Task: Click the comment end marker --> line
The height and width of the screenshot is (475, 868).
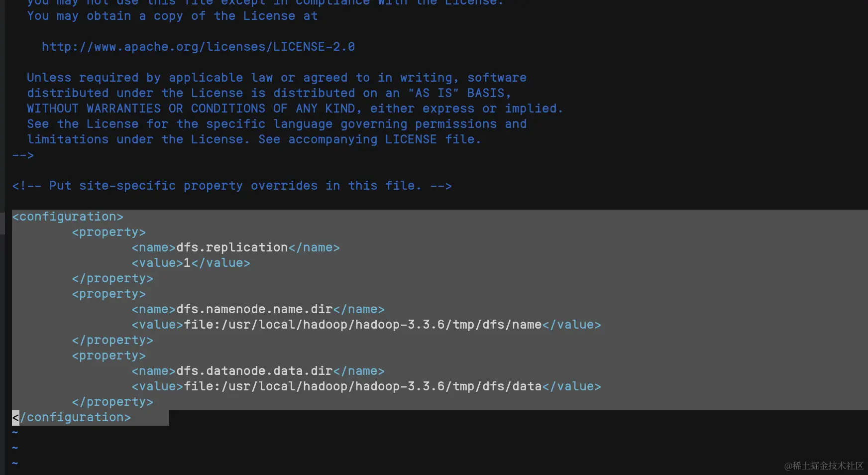Action: [23, 155]
